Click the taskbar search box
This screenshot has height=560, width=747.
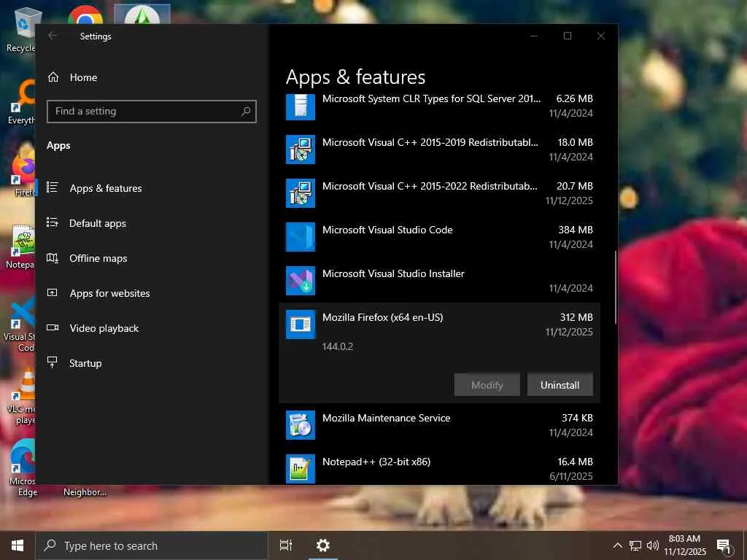click(152, 545)
